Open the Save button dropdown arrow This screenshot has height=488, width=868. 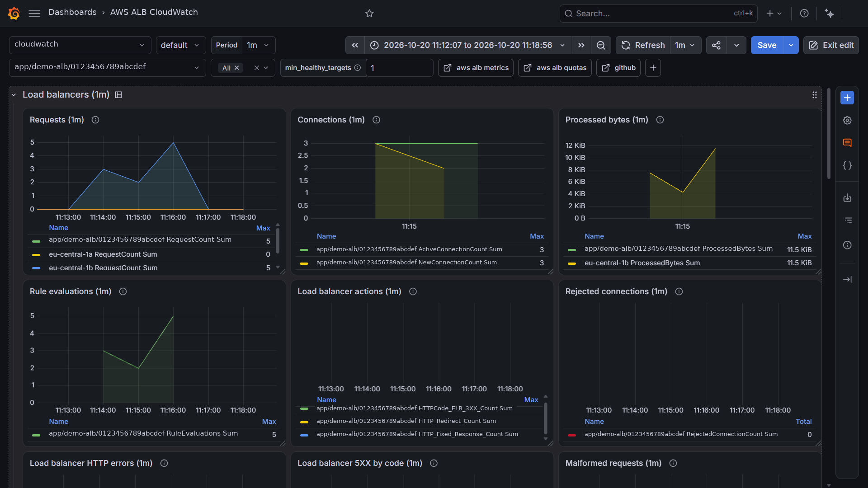(791, 45)
